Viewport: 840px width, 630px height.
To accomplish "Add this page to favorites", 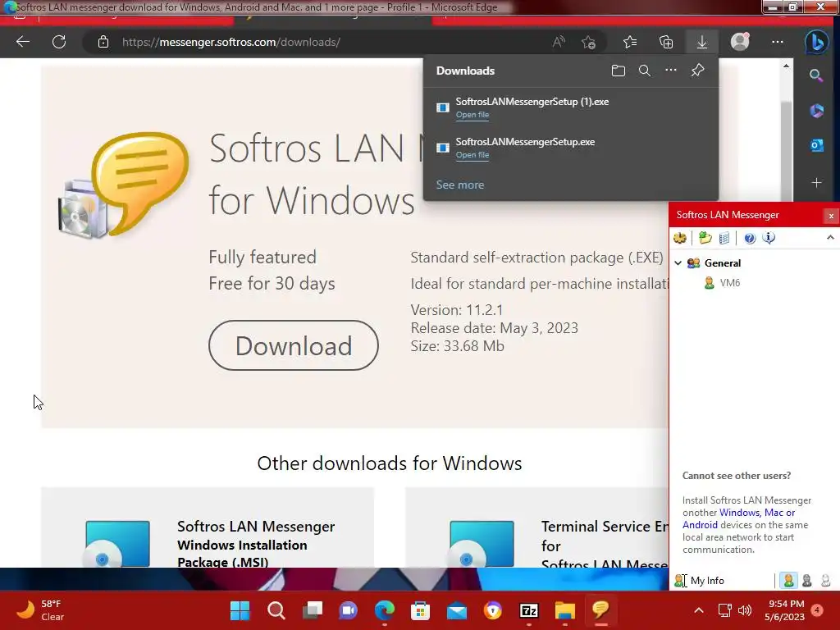I will (x=588, y=43).
